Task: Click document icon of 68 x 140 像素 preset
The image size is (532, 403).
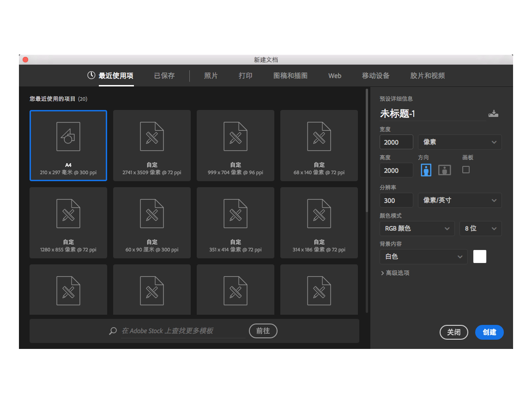Action: [319, 136]
